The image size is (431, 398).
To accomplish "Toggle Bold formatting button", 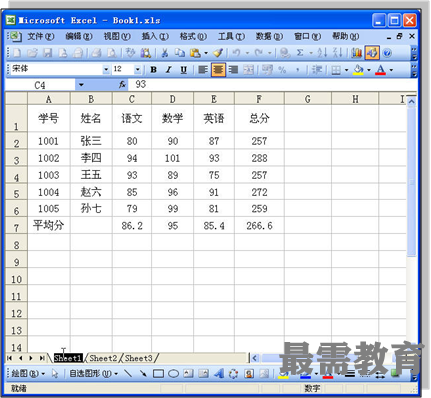I will [153, 70].
